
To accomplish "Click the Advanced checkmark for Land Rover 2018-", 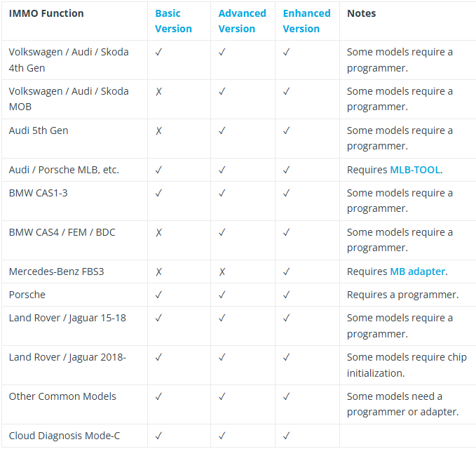I will click(222, 357).
